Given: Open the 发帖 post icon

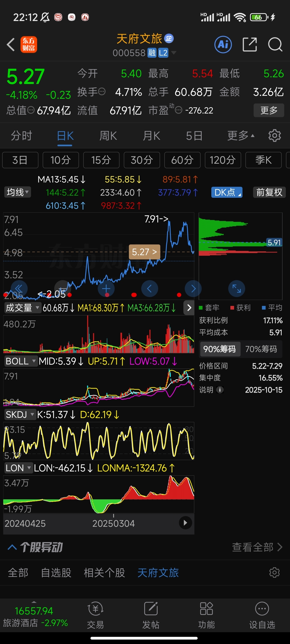Looking at the screenshot, I should pyautogui.click(x=151, y=616).
